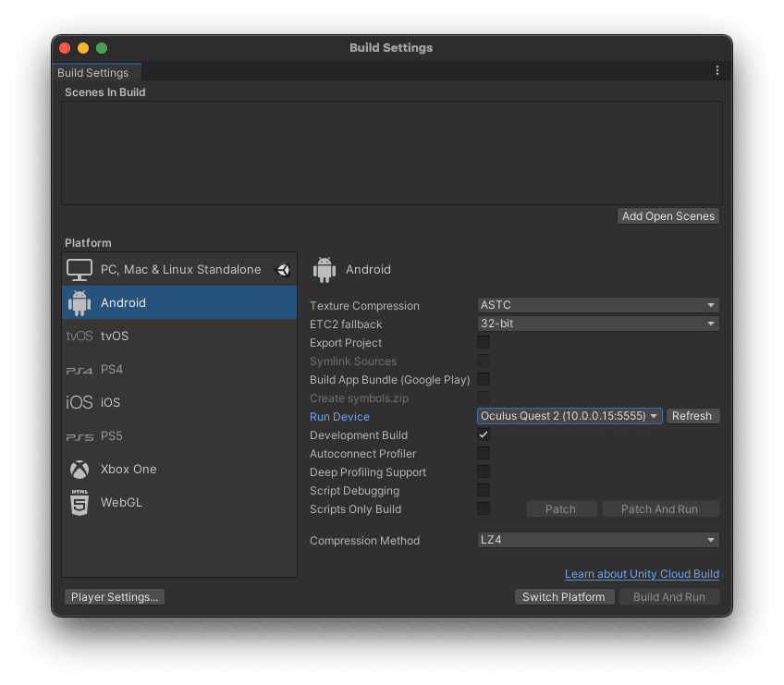Select the Build Settings tab
Viewport: 784px width, 685px height.
point(96,72)
